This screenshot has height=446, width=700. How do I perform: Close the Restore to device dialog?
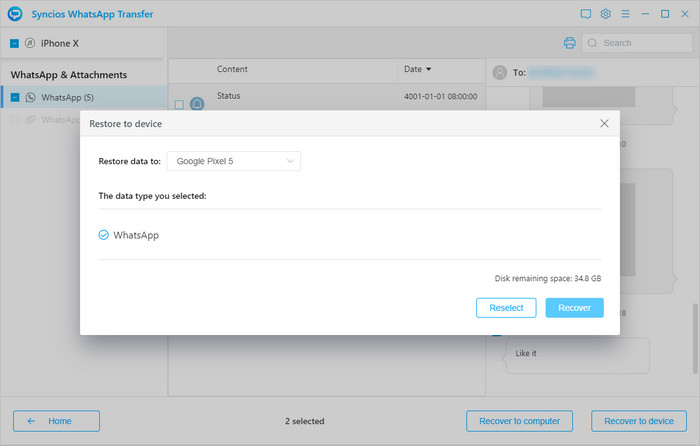pos(604,123)
